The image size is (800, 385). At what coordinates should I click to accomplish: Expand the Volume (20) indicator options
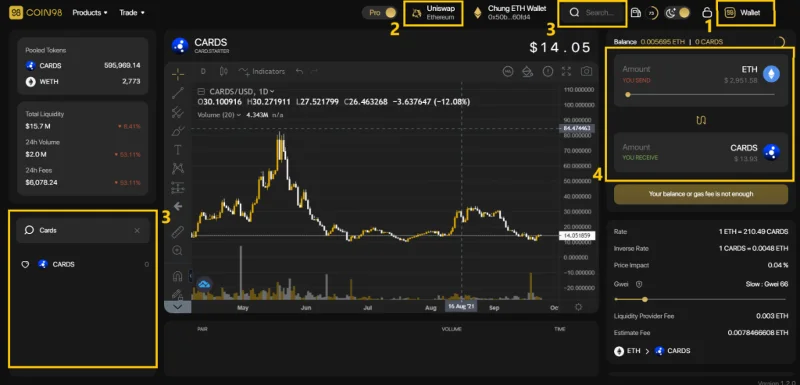click(x=238, y=115)
